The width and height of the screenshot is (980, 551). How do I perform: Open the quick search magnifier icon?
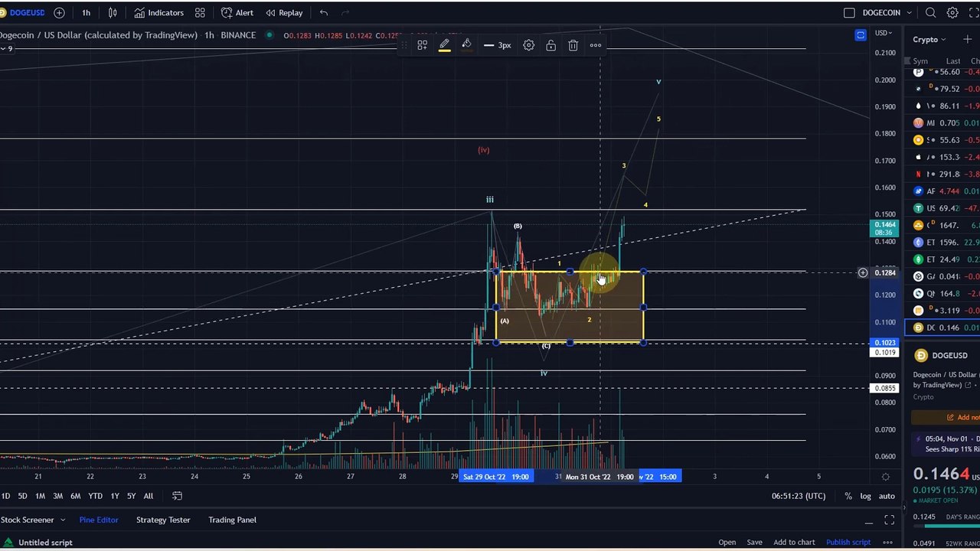930,12
